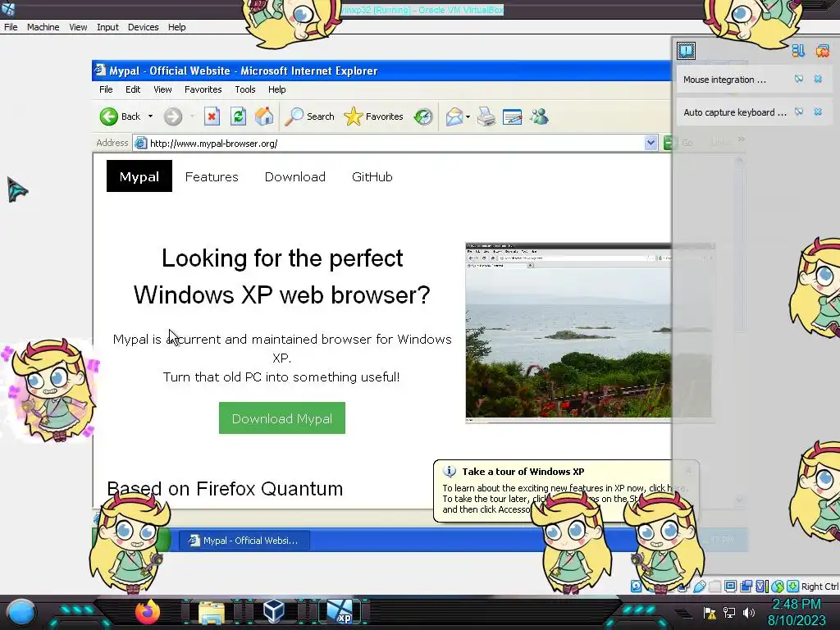Open the address bar dropdown arrow
840x630 pixels.
click(x=651, y=143)
